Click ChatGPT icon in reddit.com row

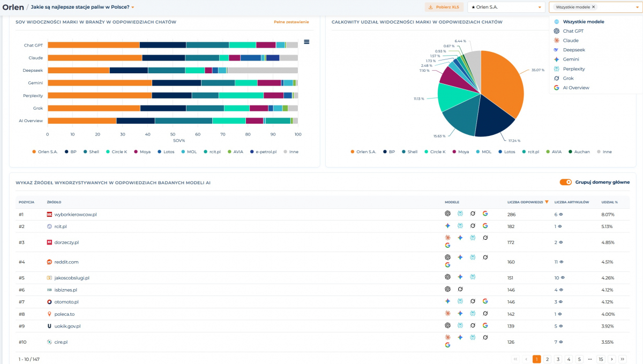(447, 257)
